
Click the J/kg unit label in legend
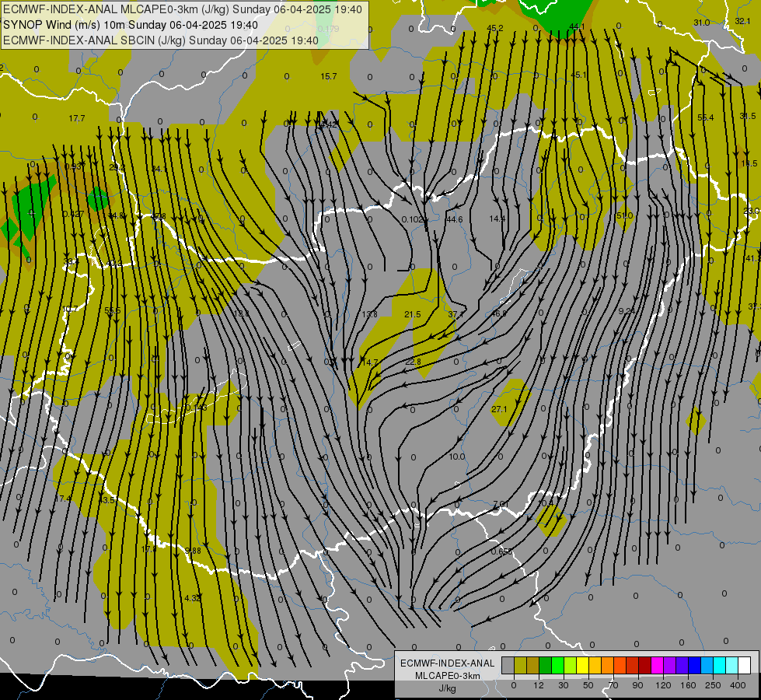point(448,688)
